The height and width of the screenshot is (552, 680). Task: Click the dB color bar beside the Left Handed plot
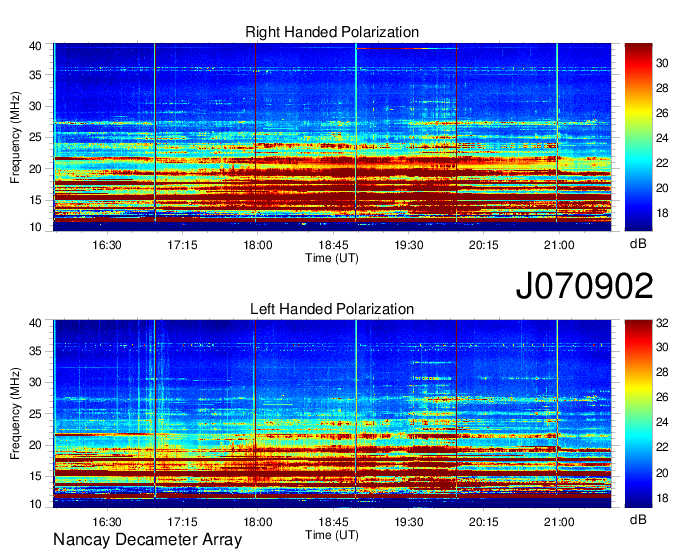point(638,414)
